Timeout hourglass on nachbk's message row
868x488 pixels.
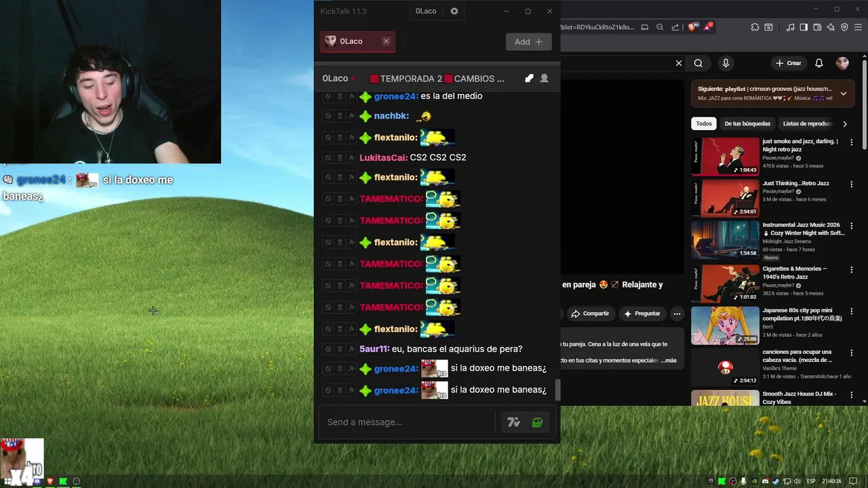340,116
